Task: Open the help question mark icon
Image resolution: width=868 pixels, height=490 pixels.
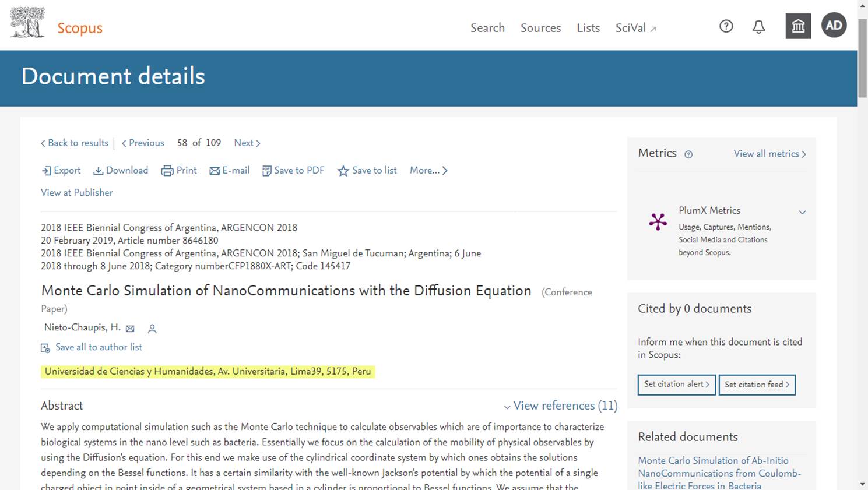Action: [726, 26]
